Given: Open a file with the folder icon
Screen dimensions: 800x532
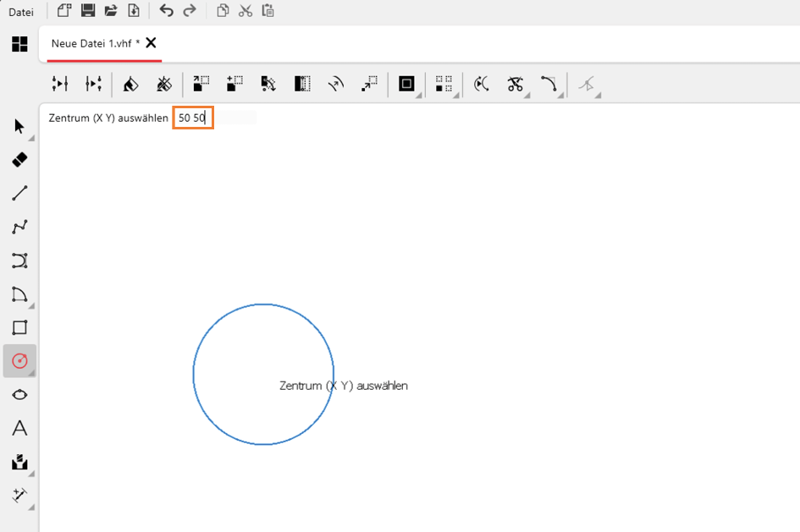Looking at the screenshot, I should point(111,11).
